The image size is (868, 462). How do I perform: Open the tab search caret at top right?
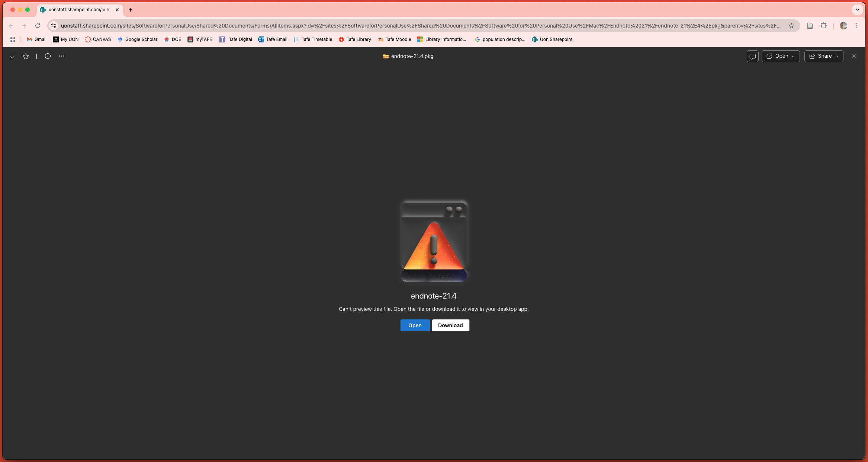857,9
